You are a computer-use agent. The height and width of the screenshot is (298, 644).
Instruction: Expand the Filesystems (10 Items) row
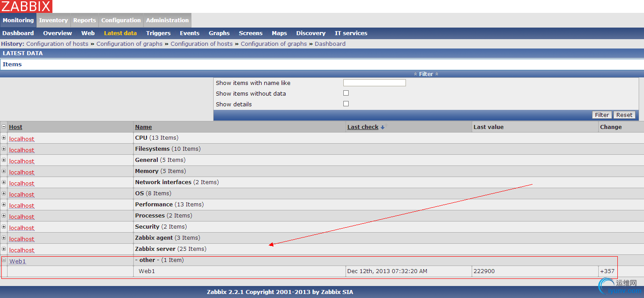[x=4, y=149]
